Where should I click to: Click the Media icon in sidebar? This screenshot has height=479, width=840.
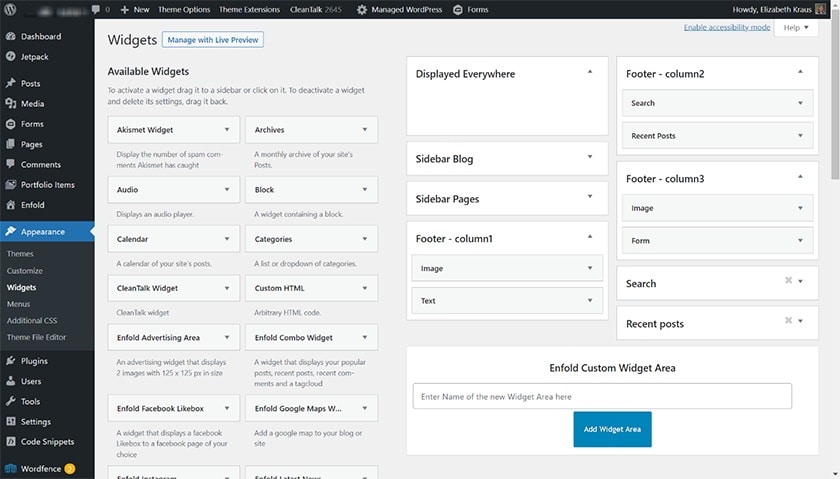[x=11, y=103]
